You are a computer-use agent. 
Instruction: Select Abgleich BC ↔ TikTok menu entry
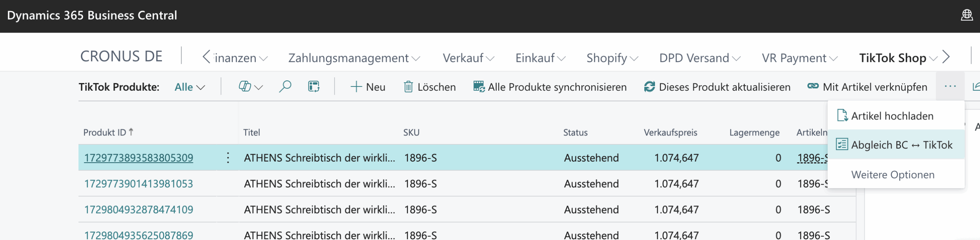pyautogui.click(x=896, y=145)
